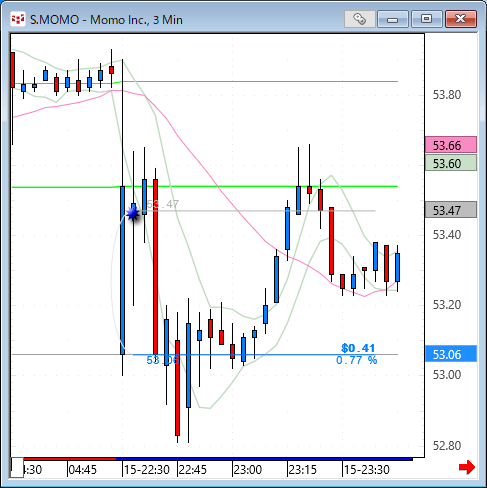The image size is (487, 488).
Task: Select the green 53.60 price label
Action: point(451,163)
